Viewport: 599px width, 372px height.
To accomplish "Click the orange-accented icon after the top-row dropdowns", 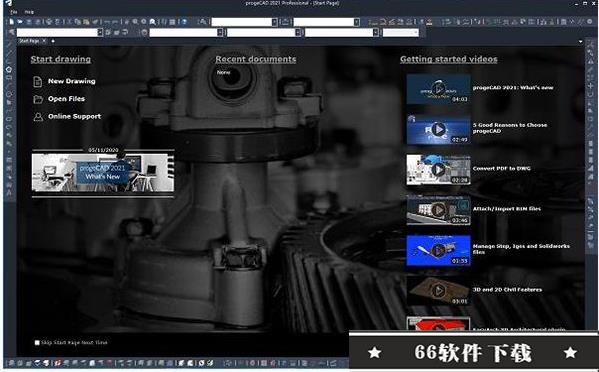I will point(429,22).
